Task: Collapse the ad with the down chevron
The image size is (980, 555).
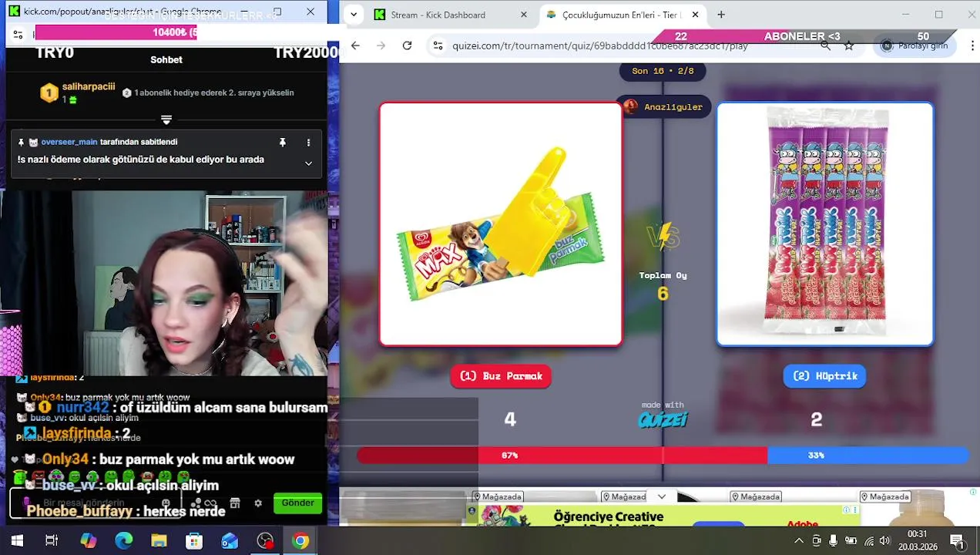Action: [x=662, y=496]
